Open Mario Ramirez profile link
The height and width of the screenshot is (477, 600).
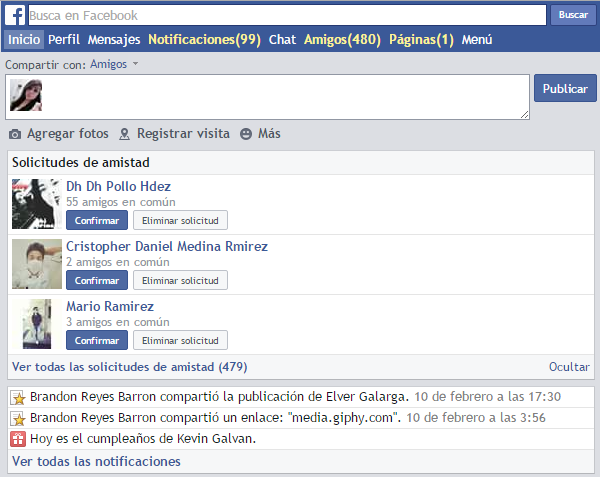(110, 306)
